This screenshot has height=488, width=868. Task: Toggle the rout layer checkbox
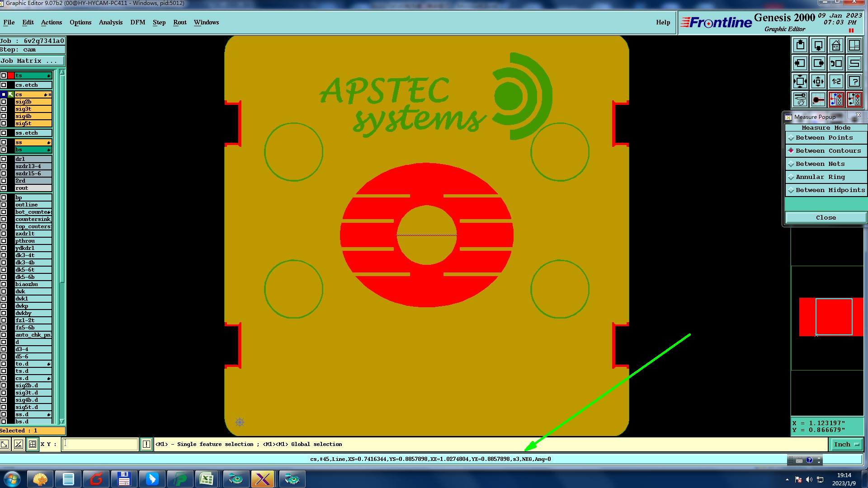pyautogui.click(x=4, y=188)
